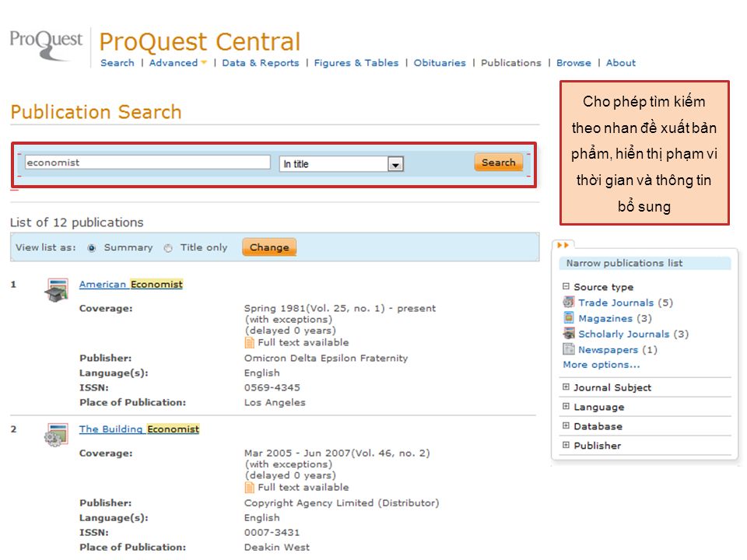Go to Figures & Tables
Viewport: 747px width, 560px height.
(x=356, y=63)
